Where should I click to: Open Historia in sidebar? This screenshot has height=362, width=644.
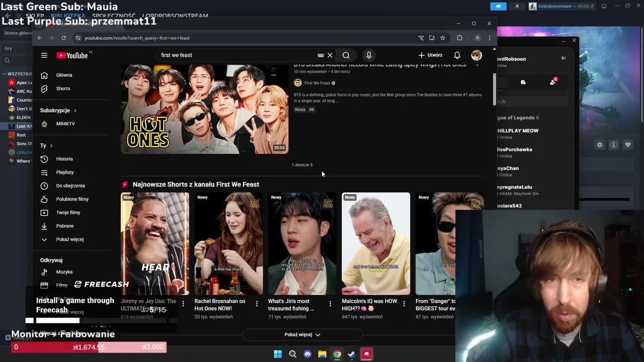[64, 159]
